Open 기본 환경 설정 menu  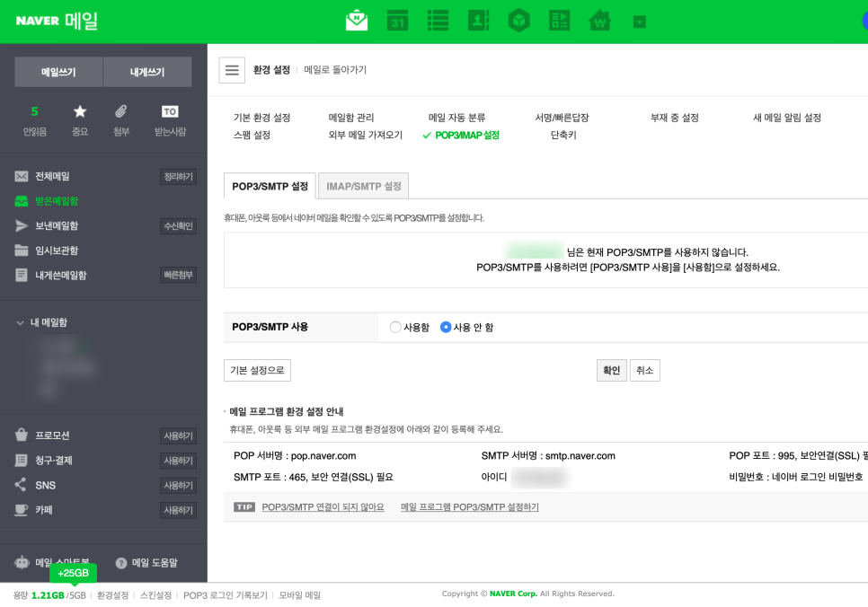pos(261,118)
